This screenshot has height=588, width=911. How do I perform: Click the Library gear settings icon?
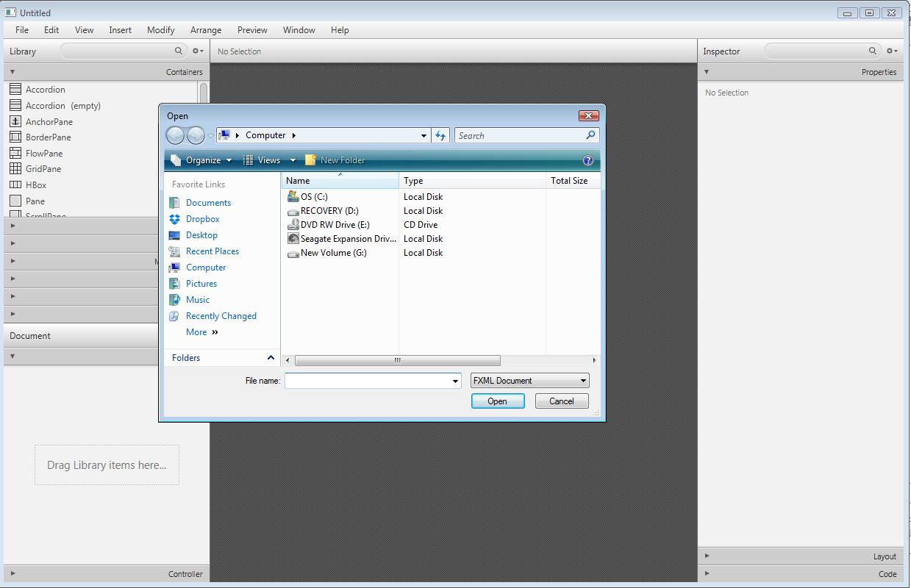pyautogui.click(x=197, y=51)
